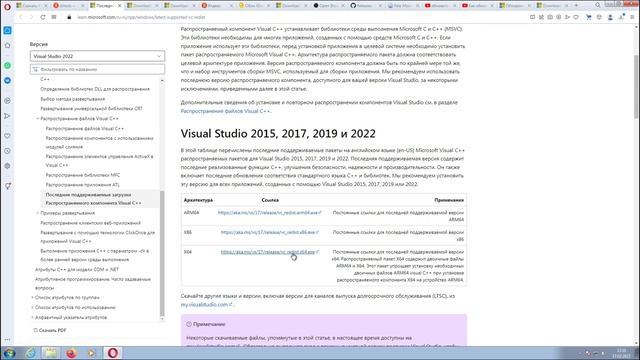Screen dimensions: 640x360
Task: Add page to bookmarks with toolbar heart
Action: click(x=576, y=17)
